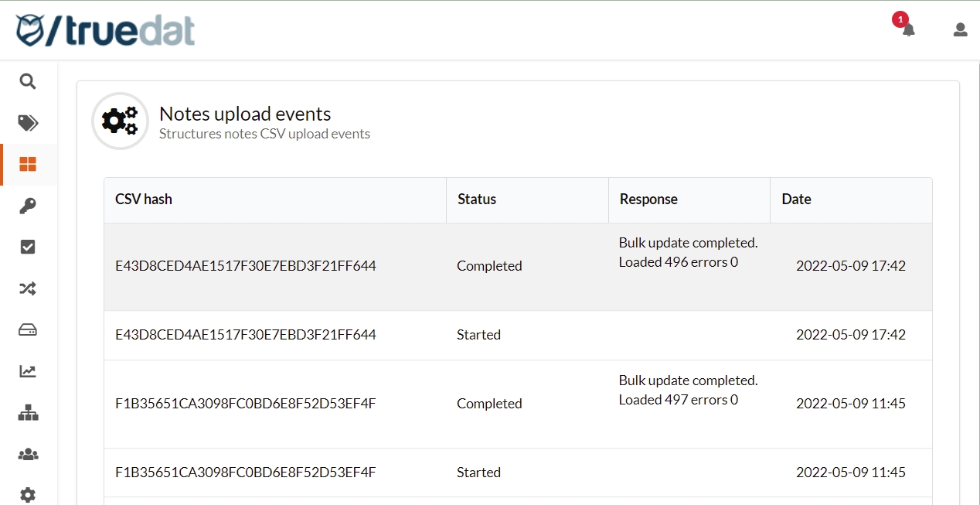Image resolution: width=980 pixels, height=505 pixels.
Task: Click the CSV hash column header
Action: pyautogui.click(x=144, y=200)
